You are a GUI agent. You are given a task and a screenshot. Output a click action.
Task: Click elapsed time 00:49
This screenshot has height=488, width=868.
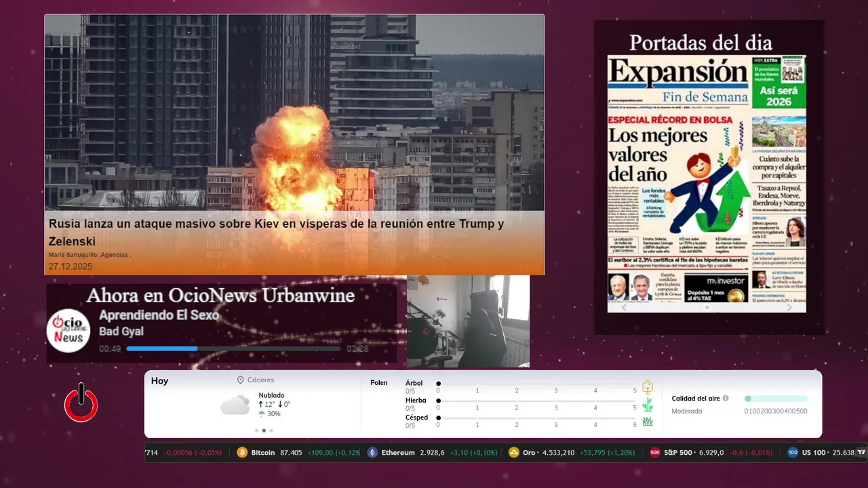110,348
